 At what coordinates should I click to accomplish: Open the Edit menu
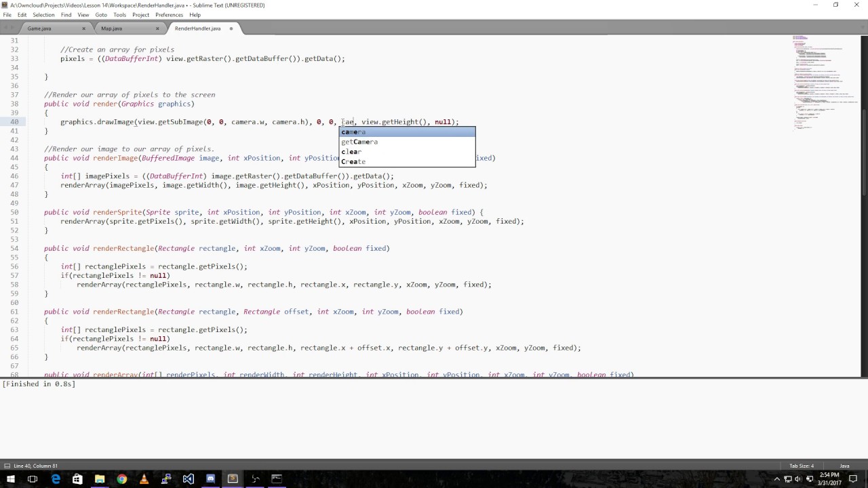pos(22,15)
